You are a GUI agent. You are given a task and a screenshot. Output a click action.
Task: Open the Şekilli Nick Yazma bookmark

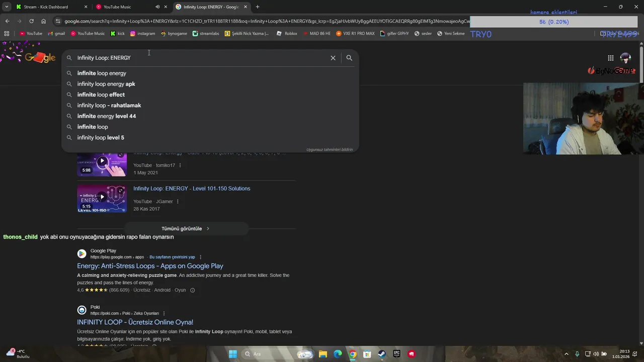[247, 34]
